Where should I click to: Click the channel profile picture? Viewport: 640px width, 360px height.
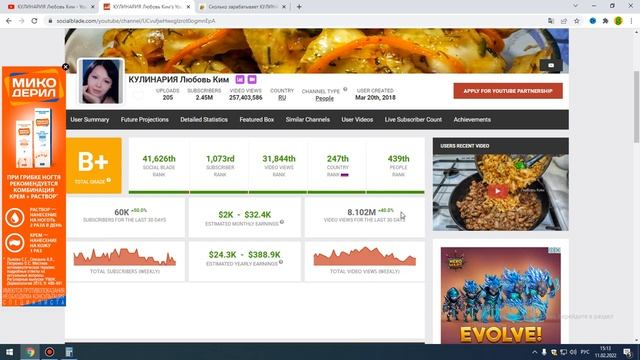[x=101, y=81]
